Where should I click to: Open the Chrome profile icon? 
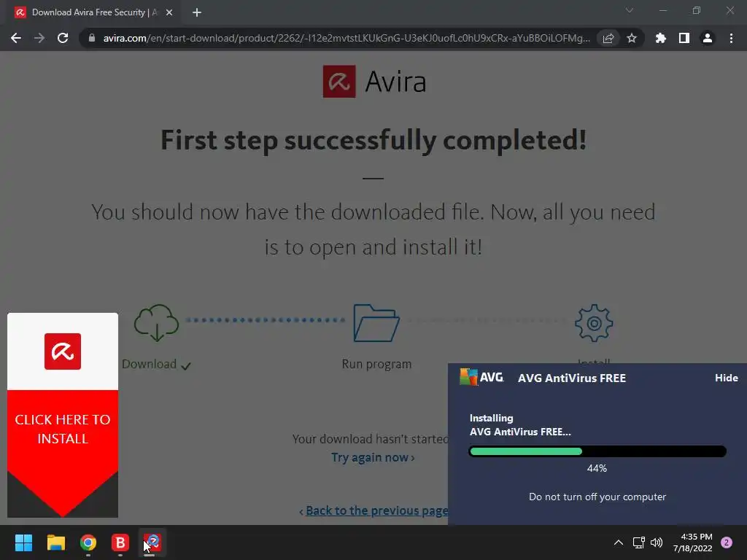[x=708, y=38]
